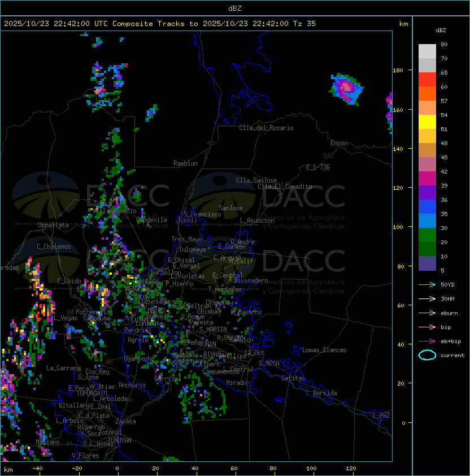Click the 'E_1-736' map label
This screenshot has height=476, width=470.
[x=318, y=167]
